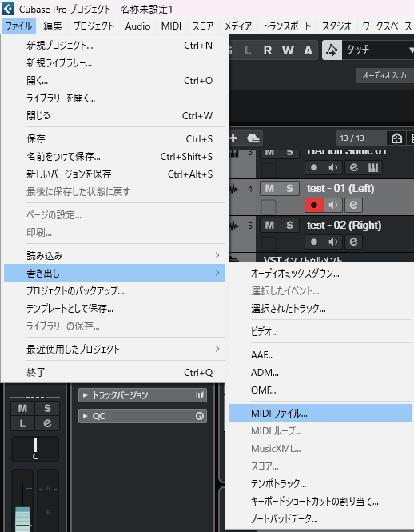Viewport: 414px width, 532px height.
Task: Open the タッチ automation mode dropdown
Action: (x=378, y=50)
